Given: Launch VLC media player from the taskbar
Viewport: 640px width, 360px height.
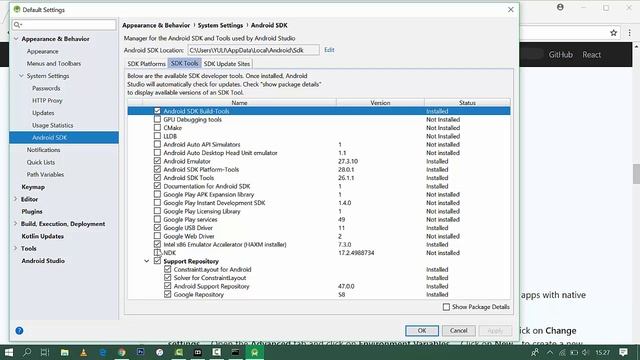Looking at the screenshot, I should pos(84,352).
